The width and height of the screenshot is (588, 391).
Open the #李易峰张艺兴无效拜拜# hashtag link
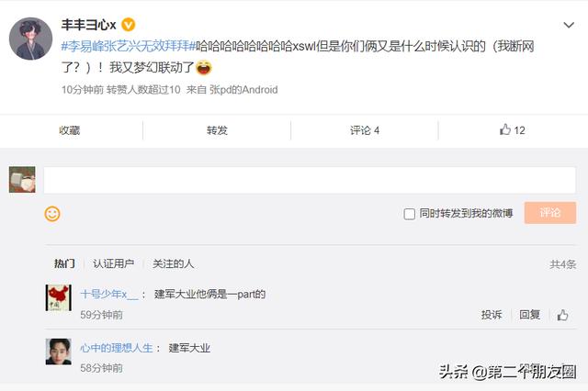[129, 47]
